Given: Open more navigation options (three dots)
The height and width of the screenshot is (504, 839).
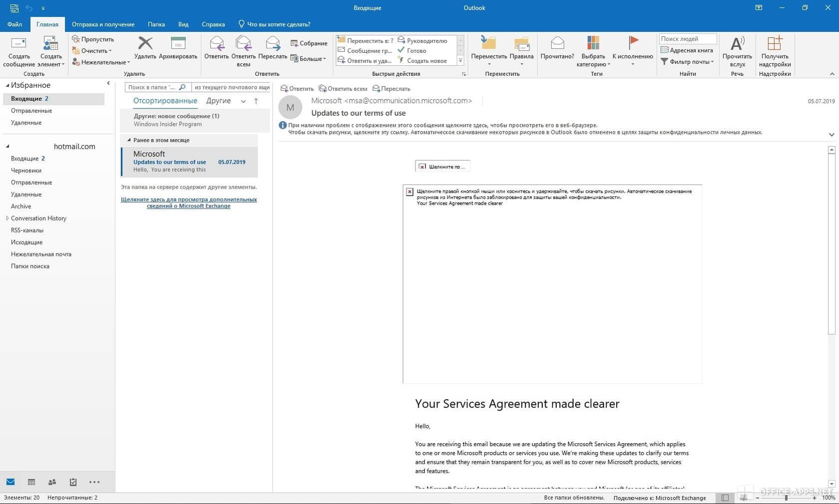Looking at the screenshot, I should (x=94, y=482).
